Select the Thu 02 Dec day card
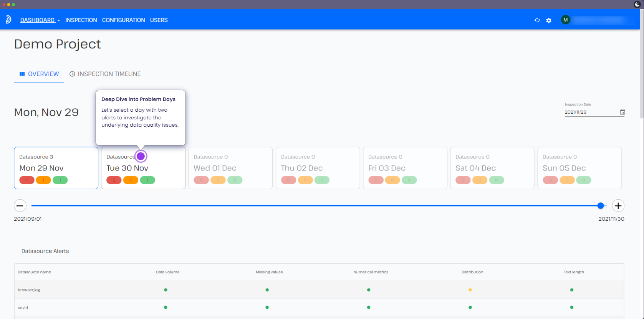This screenshot has width=644, height=319. (318, 168)
